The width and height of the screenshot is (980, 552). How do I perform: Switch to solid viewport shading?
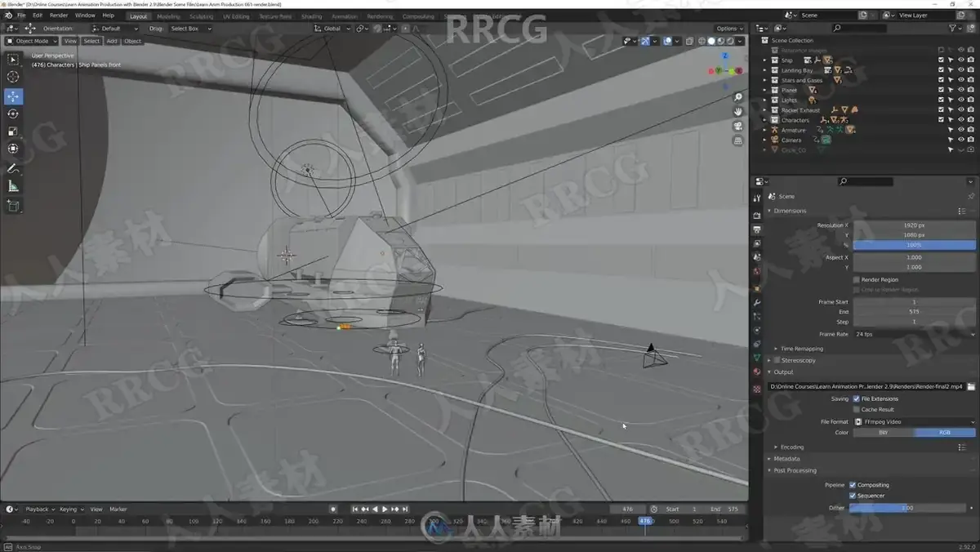(x=711, y=41)
